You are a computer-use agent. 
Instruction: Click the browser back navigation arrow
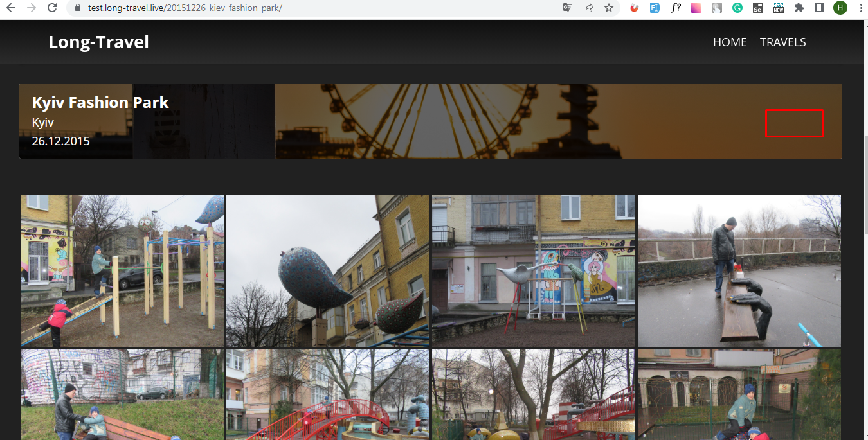11,8
